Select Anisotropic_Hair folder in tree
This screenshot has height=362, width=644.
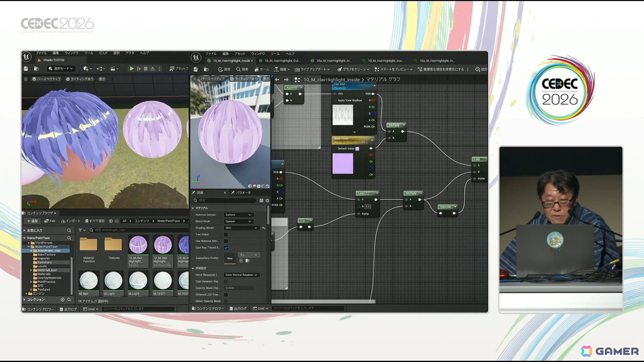point(49,250)
